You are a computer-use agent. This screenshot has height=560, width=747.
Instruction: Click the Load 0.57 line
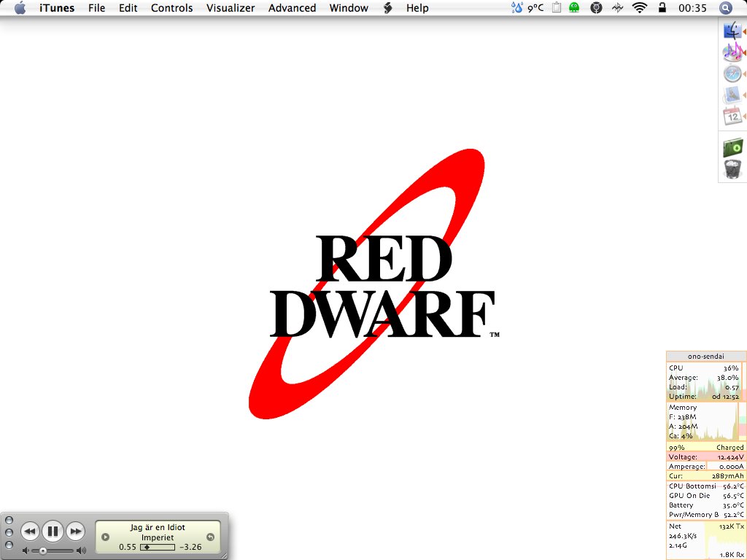pyautogui.click(x=704, y=387)
